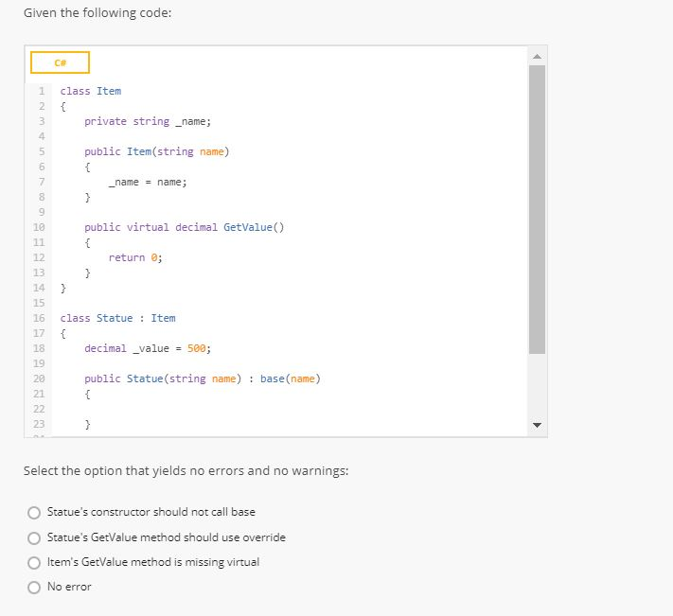Click the code scrollbar down arrow

[537, 425]
